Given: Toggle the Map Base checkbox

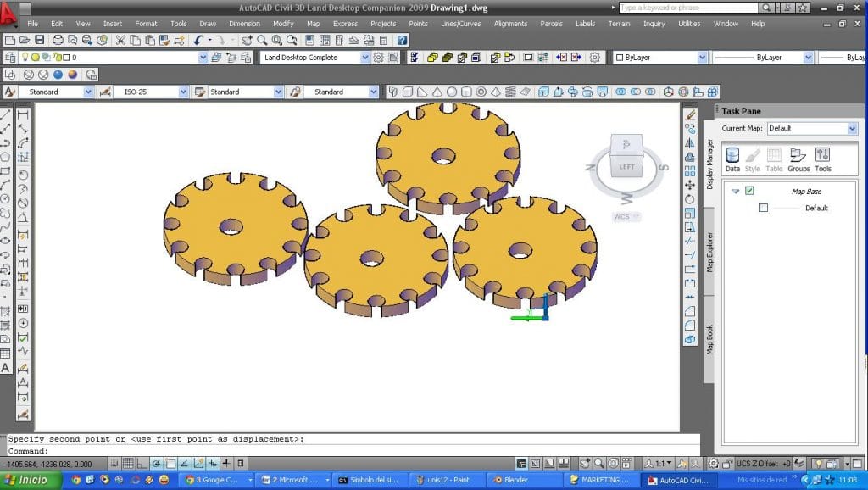Looking at the screenshot, I should 749,191.
